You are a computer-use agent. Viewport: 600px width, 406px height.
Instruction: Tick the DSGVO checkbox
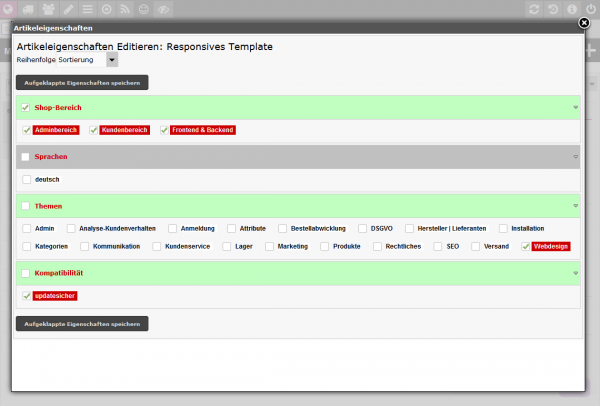click(363, 228)
